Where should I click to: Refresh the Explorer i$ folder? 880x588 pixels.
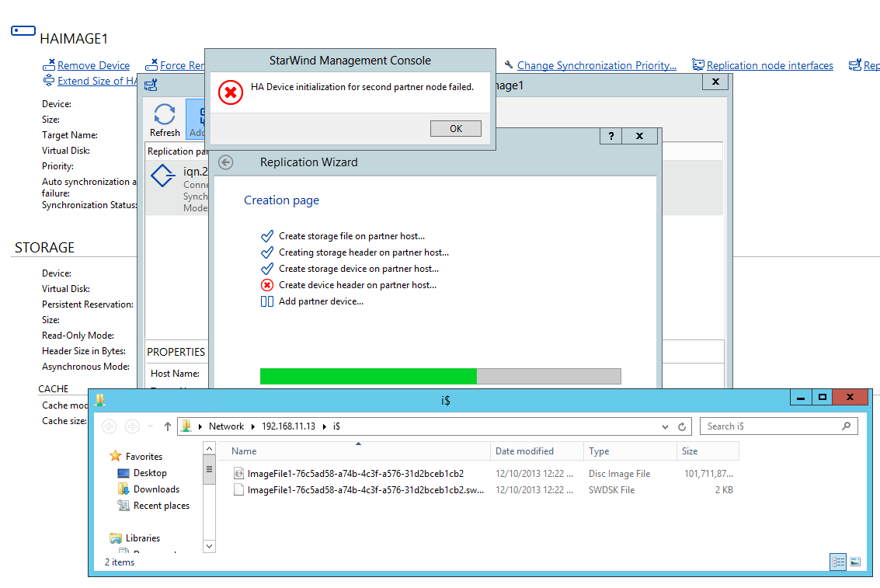[682, 426]
